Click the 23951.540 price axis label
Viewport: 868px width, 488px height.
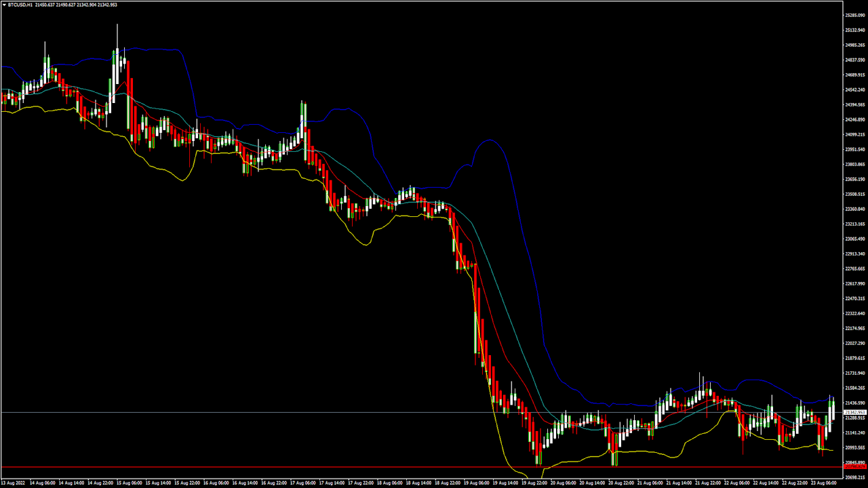(x=856, y=149)
